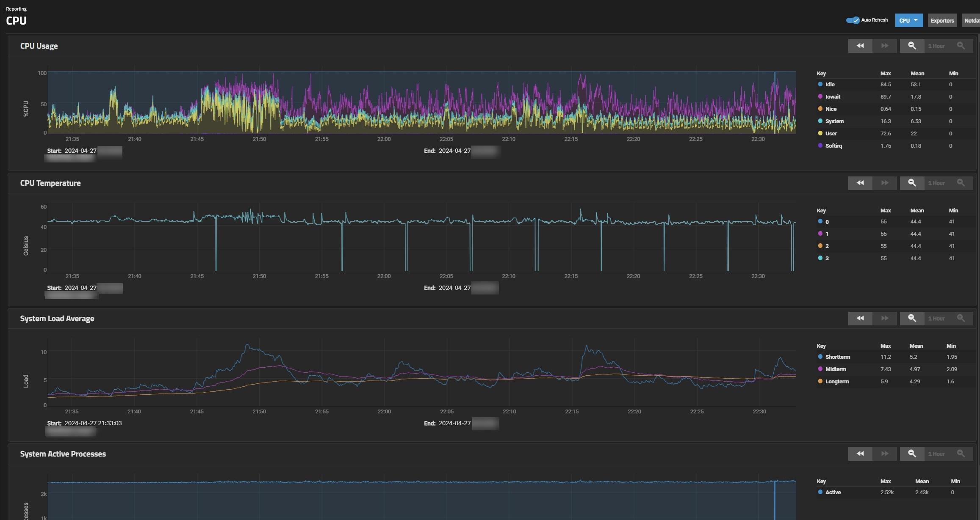
Task: Click the Iowait purple legend dot
Action: tap(820, 96)
